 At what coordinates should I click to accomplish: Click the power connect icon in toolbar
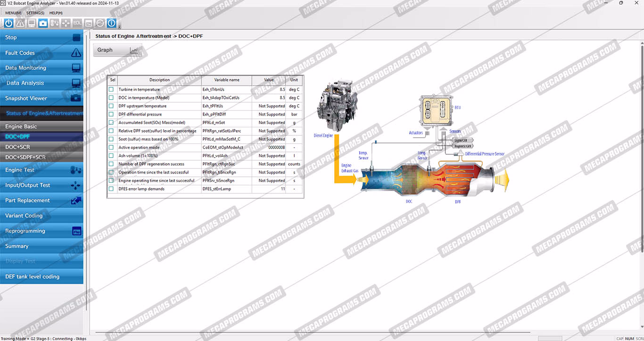(9, 23)
